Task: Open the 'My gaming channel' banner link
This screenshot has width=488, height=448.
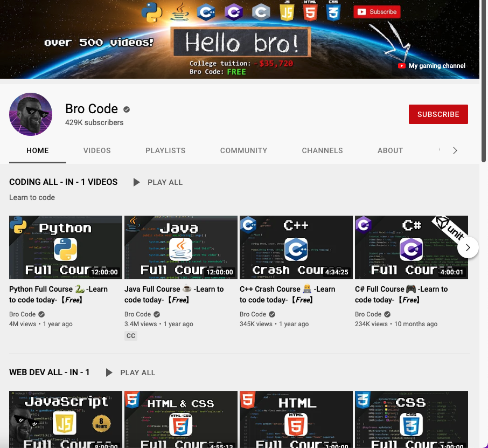Action: (431, 66)
